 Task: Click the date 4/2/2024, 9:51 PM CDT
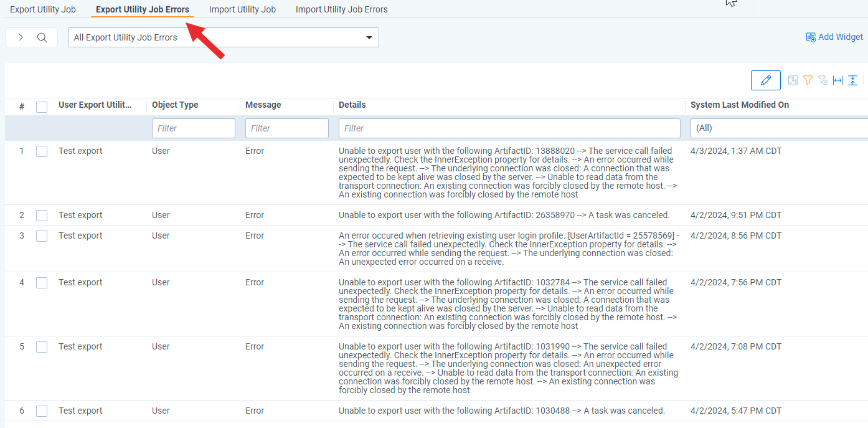736,215
